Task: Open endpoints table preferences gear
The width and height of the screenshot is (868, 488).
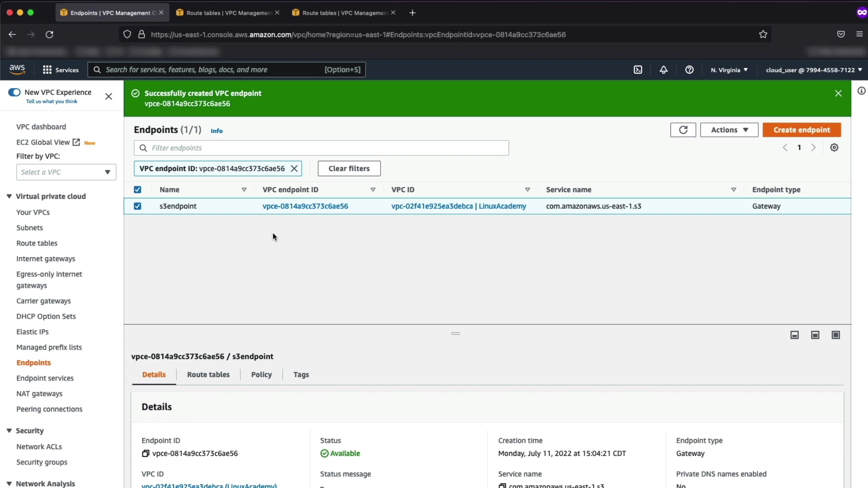Action: point(834,148)
